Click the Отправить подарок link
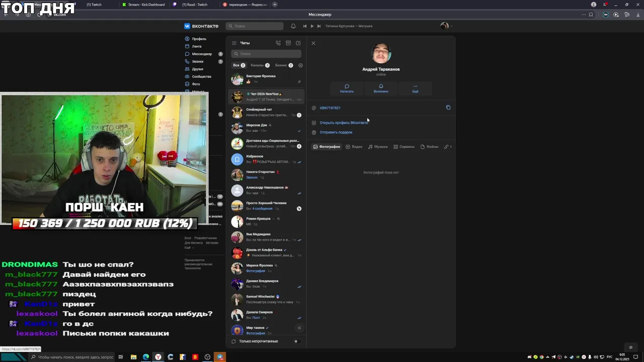This screenshot has width=644, height=362. (x=336, y=132)
